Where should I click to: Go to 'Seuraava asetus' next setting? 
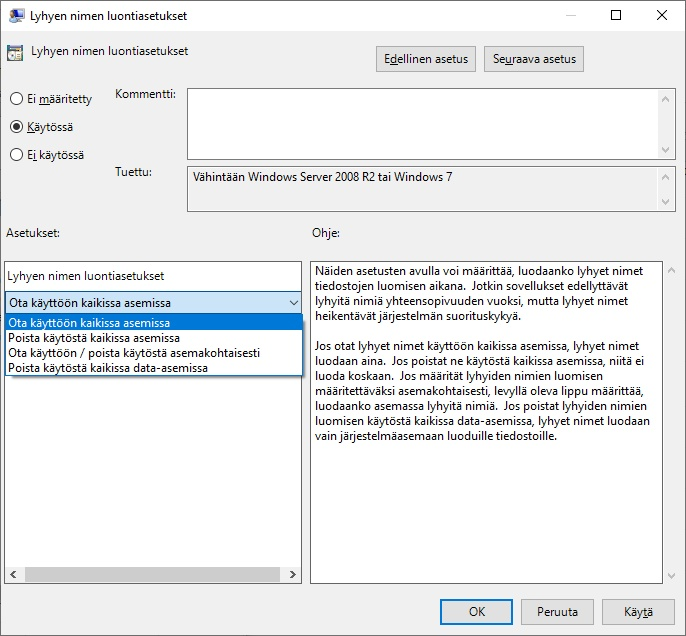[534, 59]
